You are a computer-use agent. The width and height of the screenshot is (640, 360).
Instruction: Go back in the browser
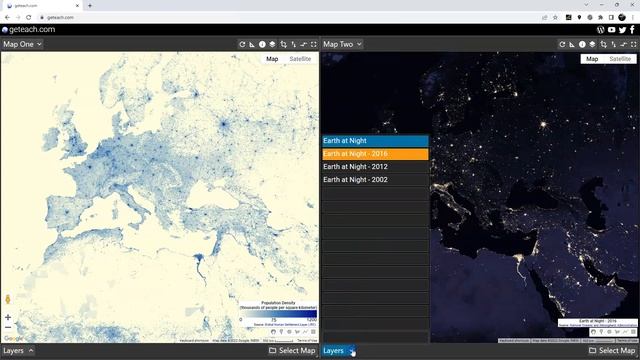(7, 17)
